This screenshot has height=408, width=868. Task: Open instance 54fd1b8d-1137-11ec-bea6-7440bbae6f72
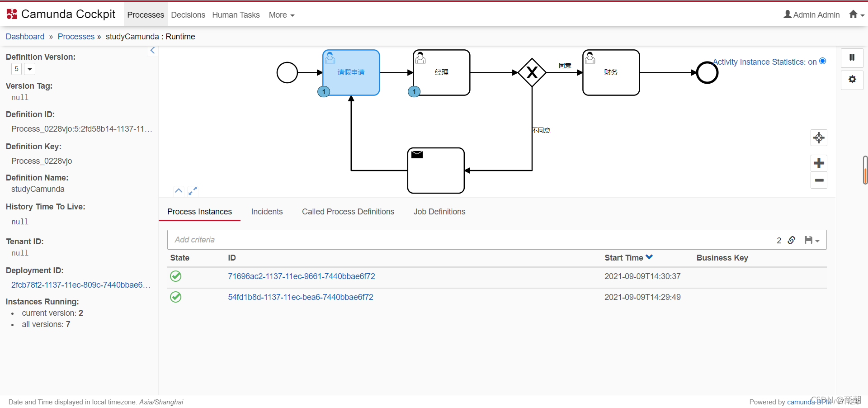tap(301, 297)
